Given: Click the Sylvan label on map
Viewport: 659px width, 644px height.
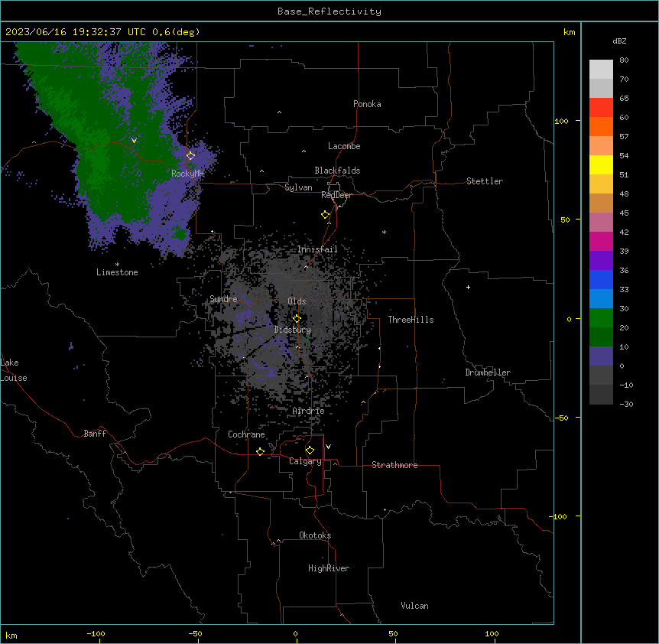Looking at the screenshot, I should point(298,187).
